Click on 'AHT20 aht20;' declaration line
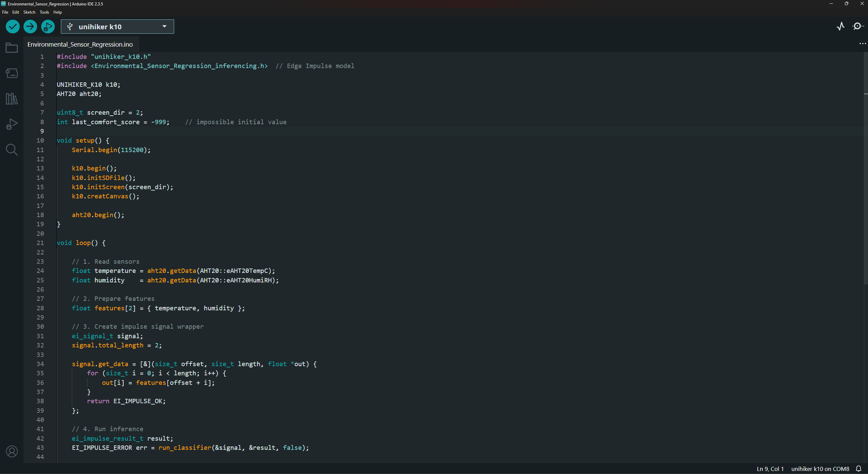Screen dimensions: 868x474 click(79, 94)
